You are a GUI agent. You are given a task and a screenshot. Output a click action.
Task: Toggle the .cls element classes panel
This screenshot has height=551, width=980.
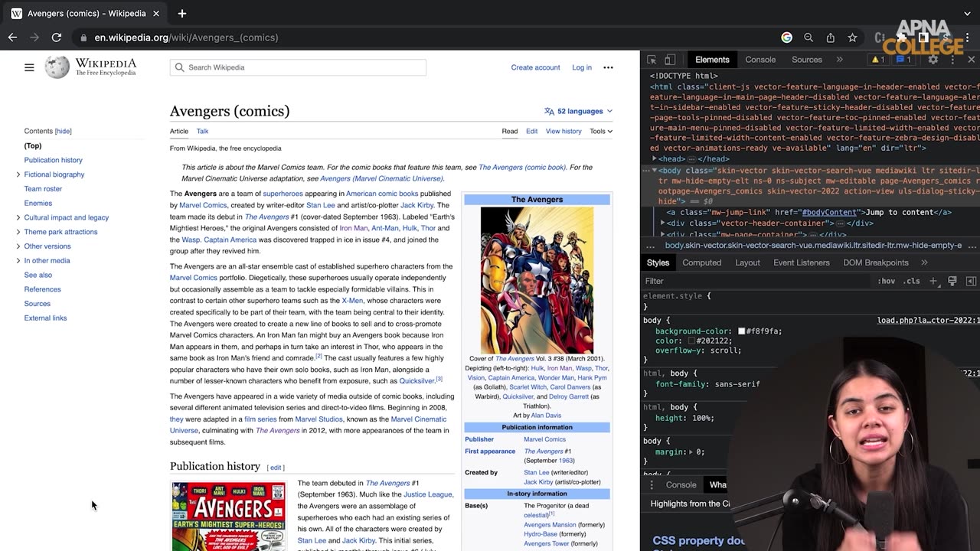912,281
